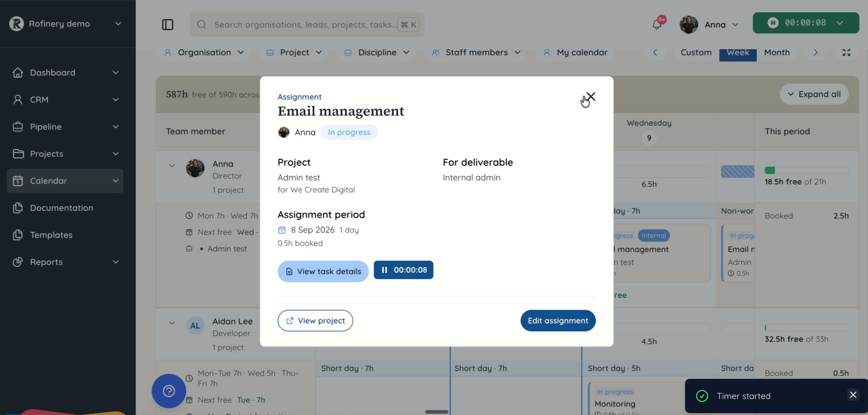Viewport: 868px width, 415px height.
Task: Toggle the sidebar panel icon
Action: point(167,25)
